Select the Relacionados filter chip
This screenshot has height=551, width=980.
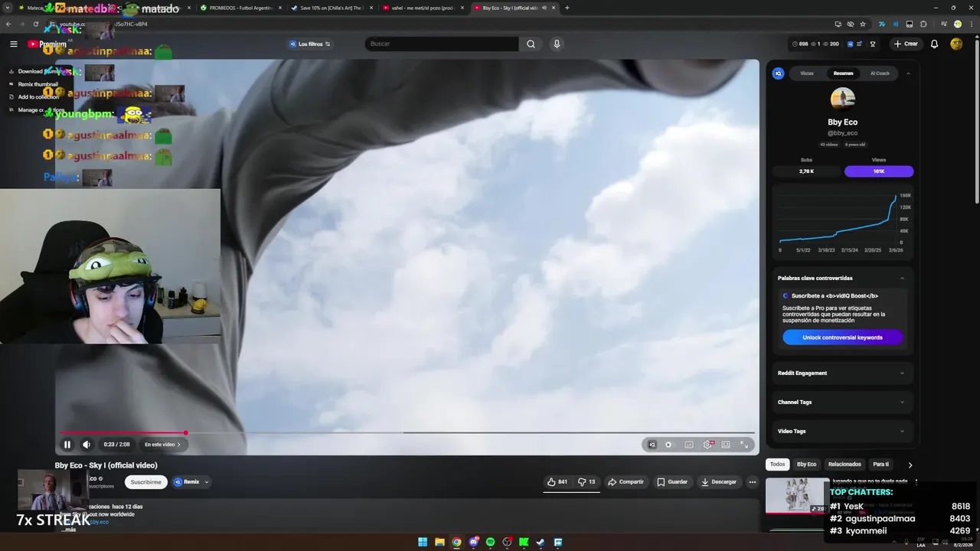844,465
